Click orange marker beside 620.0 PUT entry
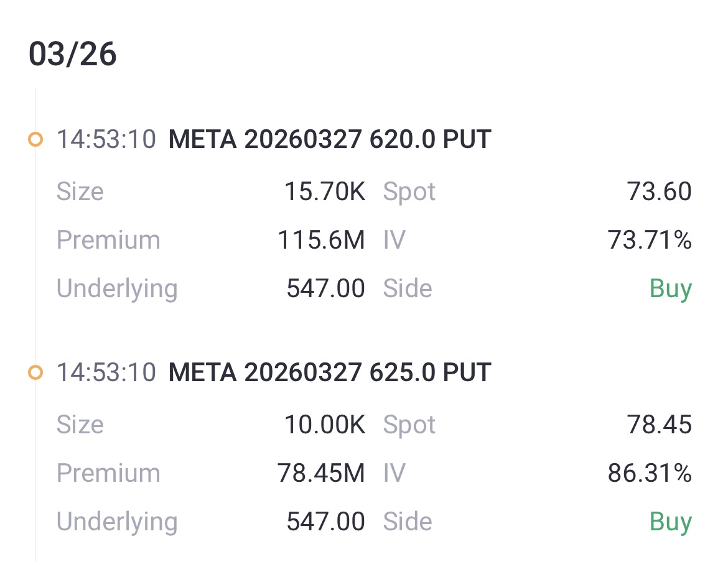The image size is (728, 562). click(x=35, y=139)
